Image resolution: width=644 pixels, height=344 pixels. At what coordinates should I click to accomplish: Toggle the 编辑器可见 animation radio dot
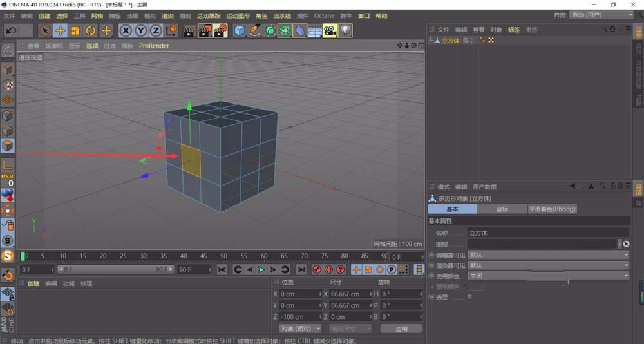[x=431, y=255]
